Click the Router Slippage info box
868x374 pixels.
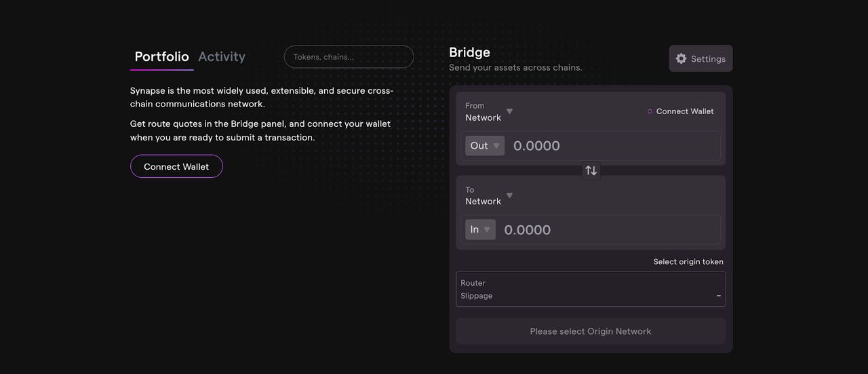590,289
